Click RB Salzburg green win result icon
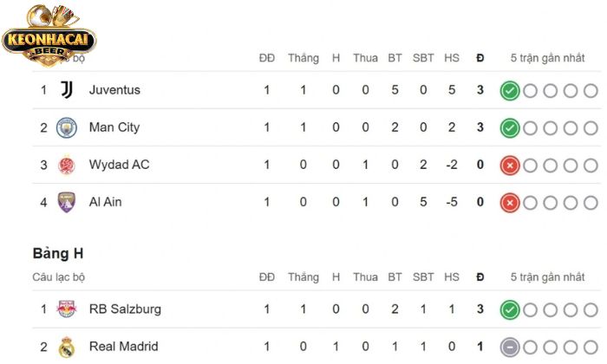Image resolution: width=607 pixels, height=364 pixels. point(510,309)
